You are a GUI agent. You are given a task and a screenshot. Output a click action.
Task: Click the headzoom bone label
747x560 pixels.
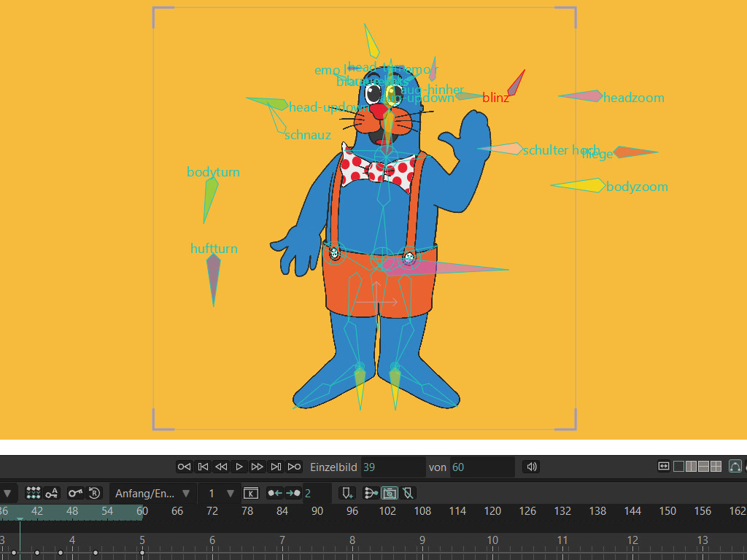pos(634,98)
